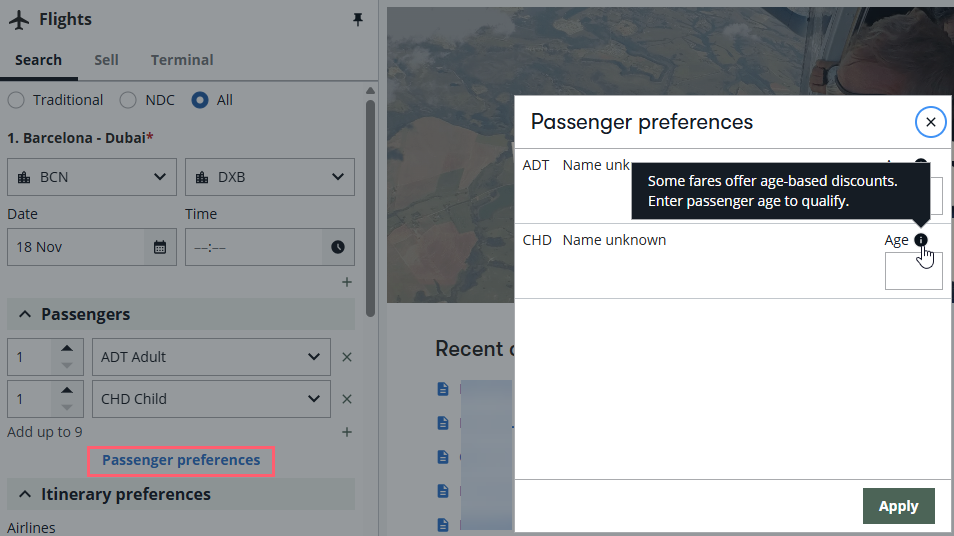Screen dimensions: 954x536
Task: Select the Traditional radio button
Action: point(16,100)
